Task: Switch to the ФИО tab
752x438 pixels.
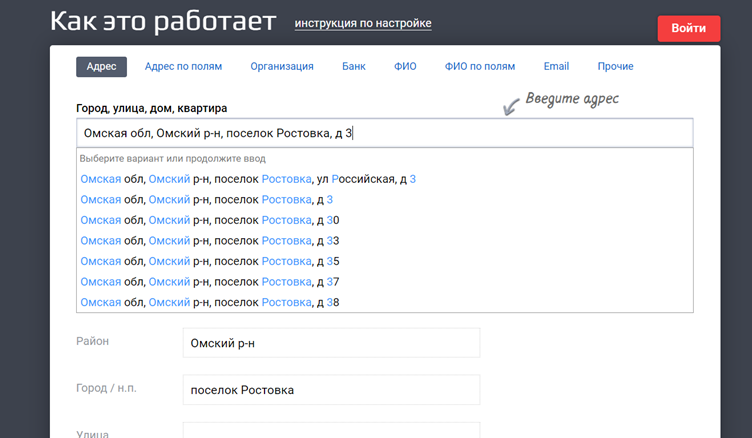Action: (405, 67)
